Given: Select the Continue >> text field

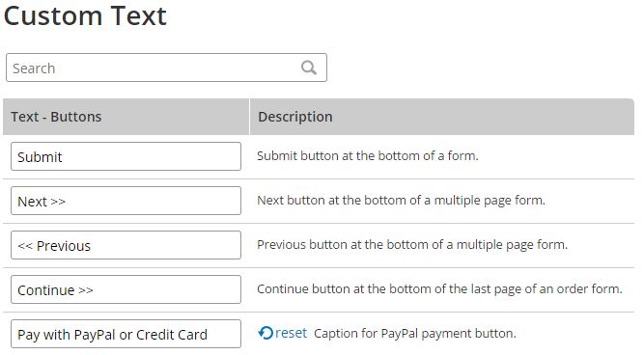Looking at the screenshot, I should click(x=126, y=289).
